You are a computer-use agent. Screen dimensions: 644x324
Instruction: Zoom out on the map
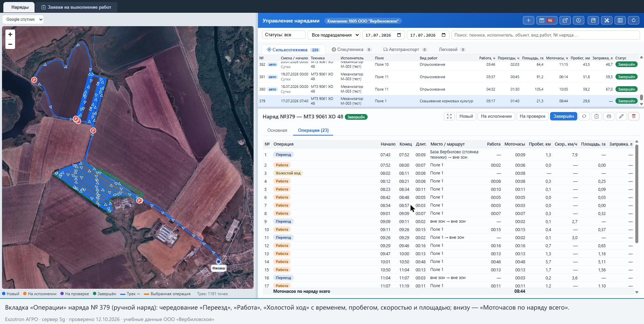(10, 44)
